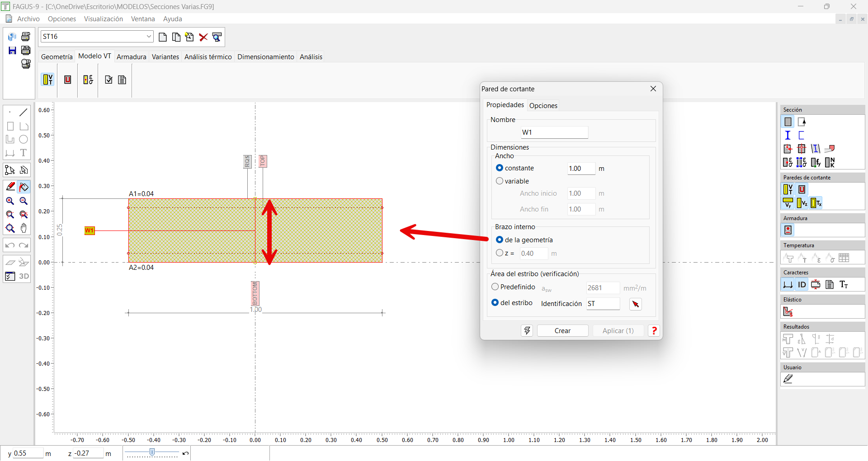Select the 'z =' internal arm option
This screenshot has width=868, height=461.
[x=500, y=253]
